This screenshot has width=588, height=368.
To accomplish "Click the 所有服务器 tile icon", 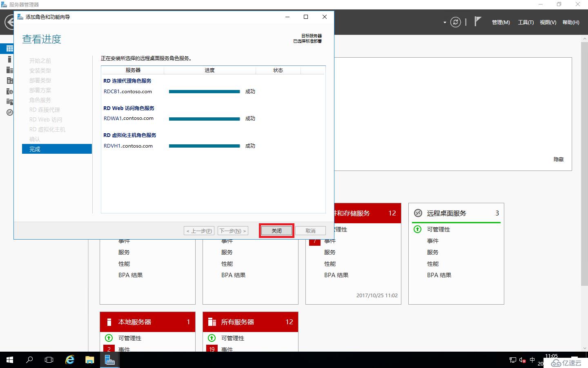I will [x=212, y=322].
